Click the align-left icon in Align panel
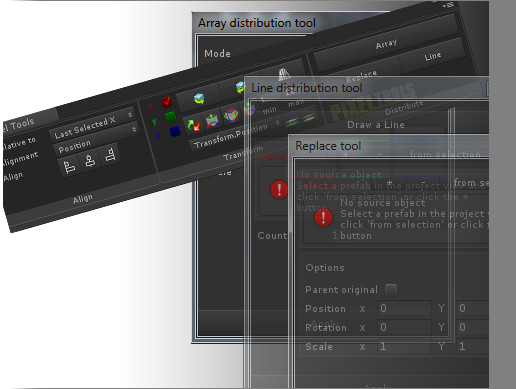 [69, 167]
